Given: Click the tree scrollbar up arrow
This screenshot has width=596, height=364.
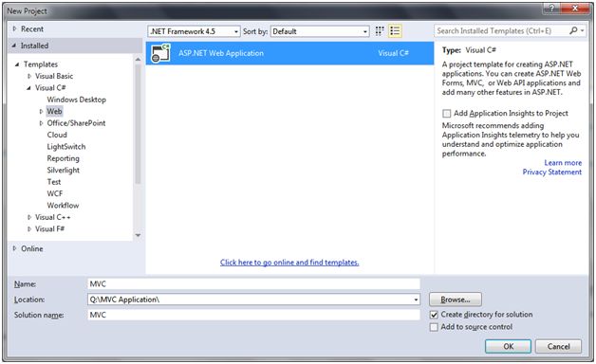Looking at the screenshot, I should (x=138, y=60).
